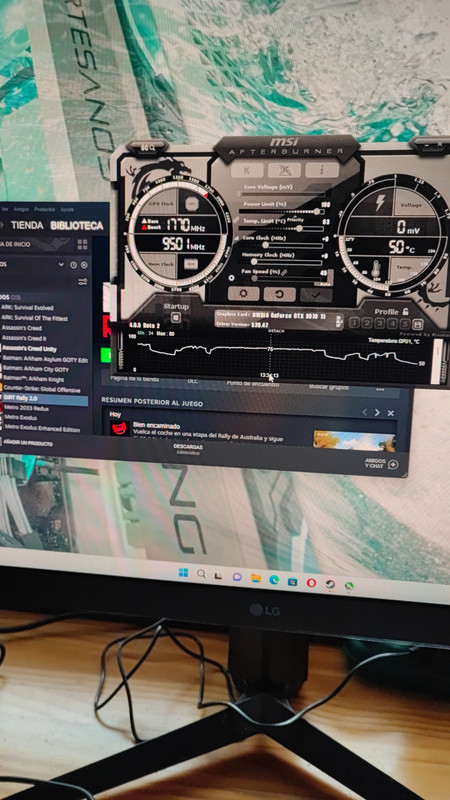Select Afterburner profile slot 3
This screenshot has height=800, width=450.
click(x=380, y=323)
